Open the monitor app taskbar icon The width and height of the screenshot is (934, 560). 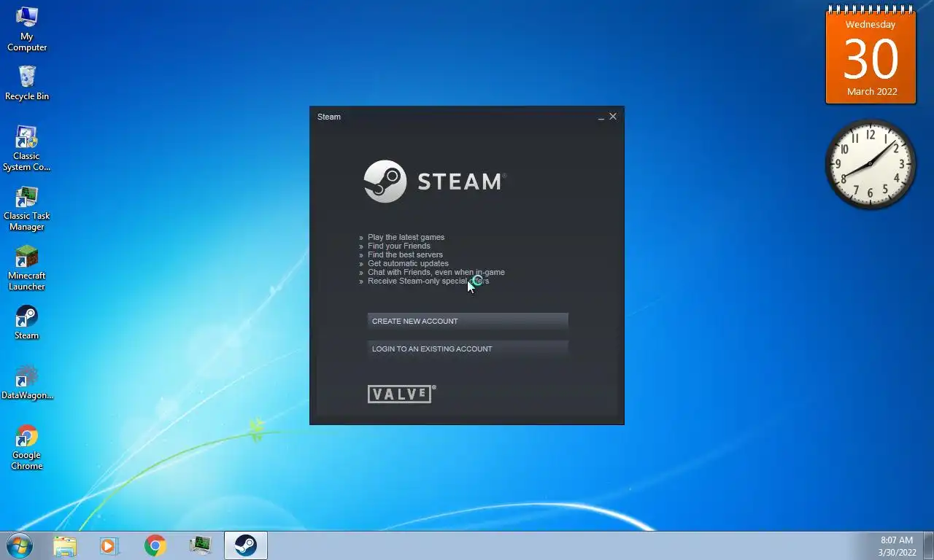[x=200, y=545]
